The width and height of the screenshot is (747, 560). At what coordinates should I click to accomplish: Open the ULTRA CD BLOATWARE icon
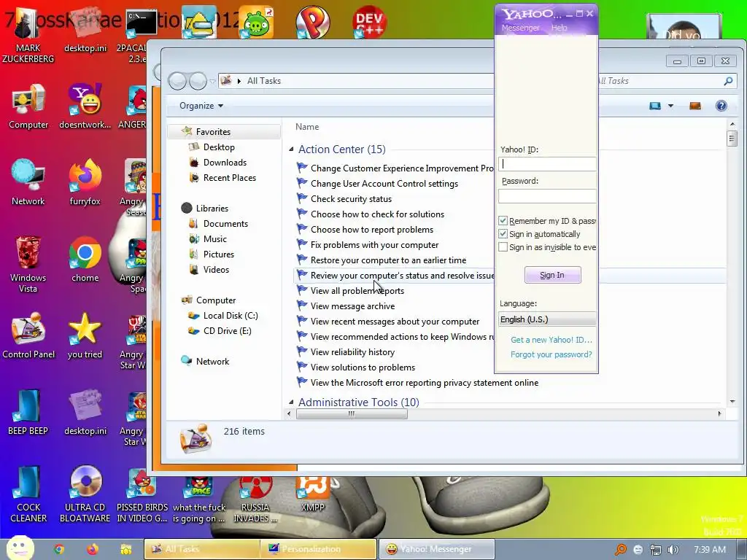pyautogui.click(x=85, y=494)
